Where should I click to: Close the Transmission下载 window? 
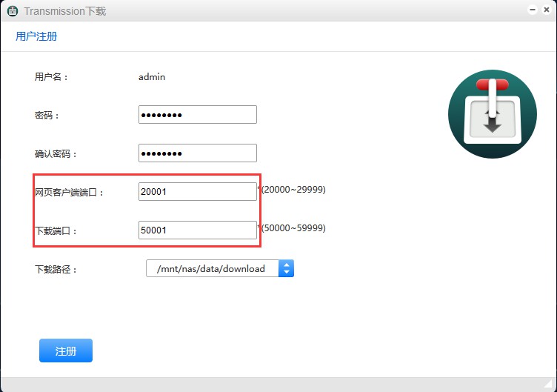pos(547,11)
